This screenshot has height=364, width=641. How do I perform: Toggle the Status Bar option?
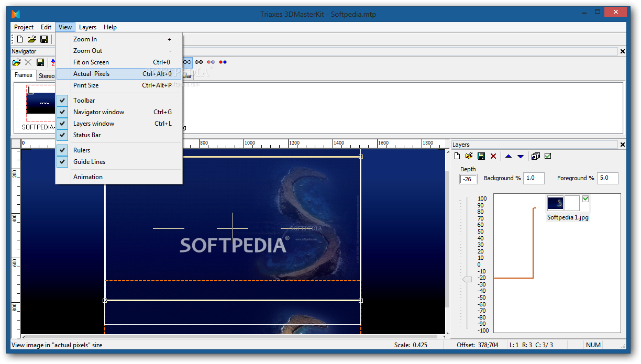point(119,135)
